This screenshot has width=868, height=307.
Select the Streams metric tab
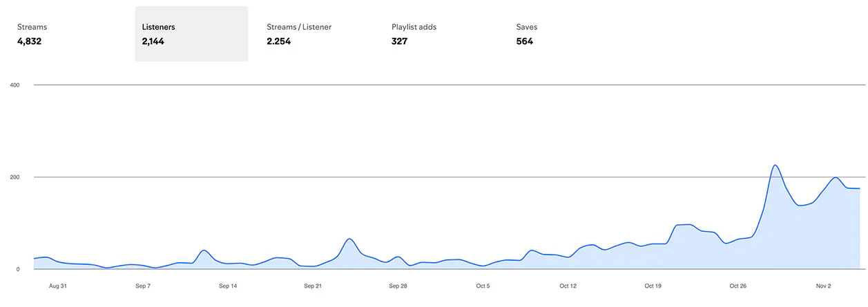click(66, 34)
